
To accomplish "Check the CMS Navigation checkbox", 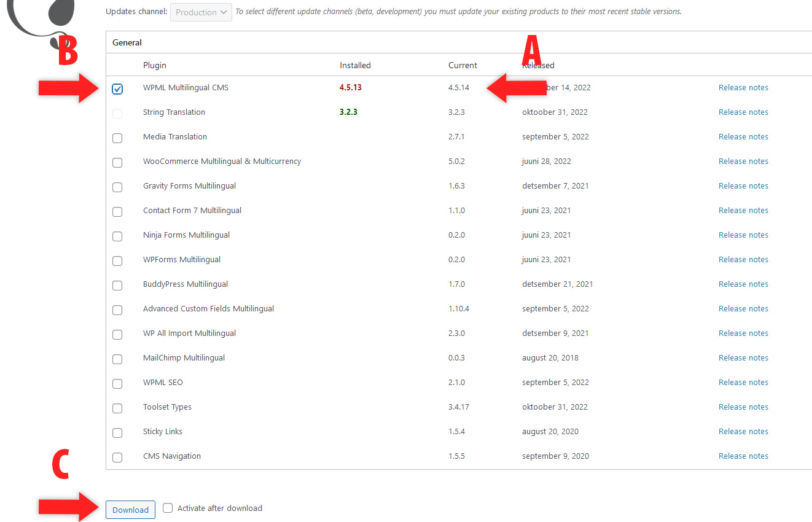I will pos(117,458).
